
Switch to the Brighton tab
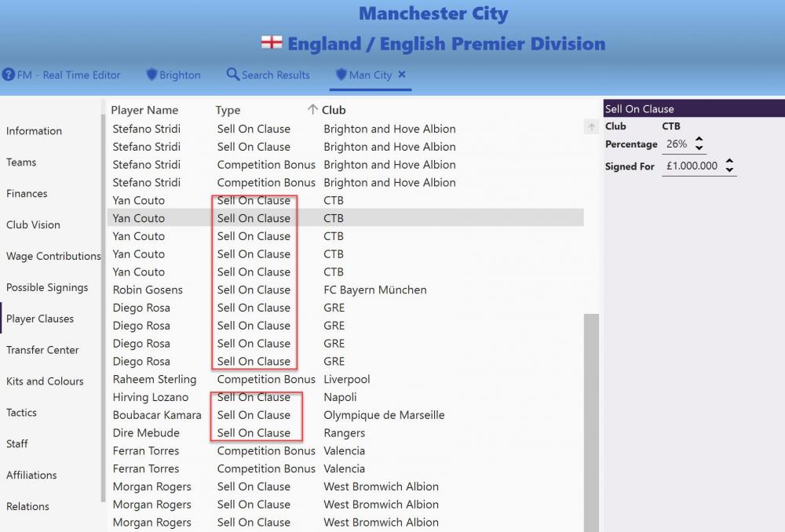coord(173,75)
